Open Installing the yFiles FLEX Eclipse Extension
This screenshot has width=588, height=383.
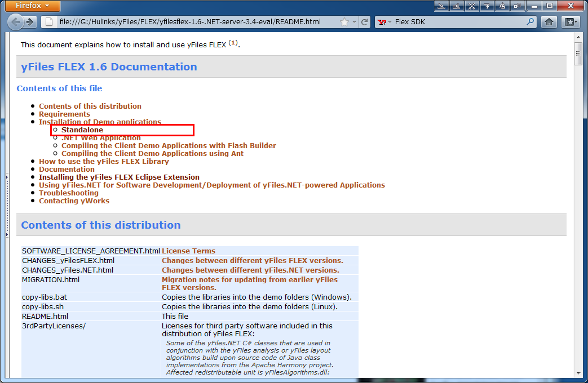[120, 177]
